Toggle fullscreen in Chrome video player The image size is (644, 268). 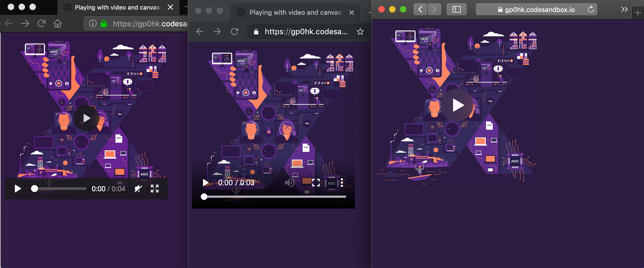[316, 183]
